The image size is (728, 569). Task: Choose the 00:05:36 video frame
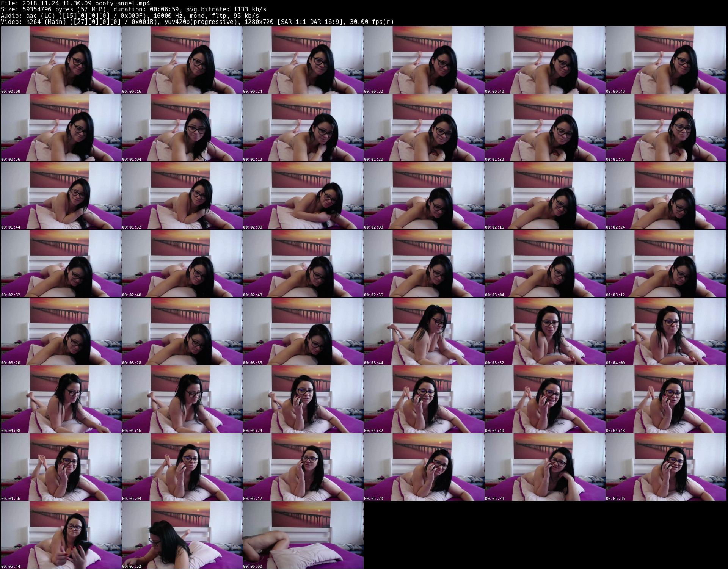point(666,467)
